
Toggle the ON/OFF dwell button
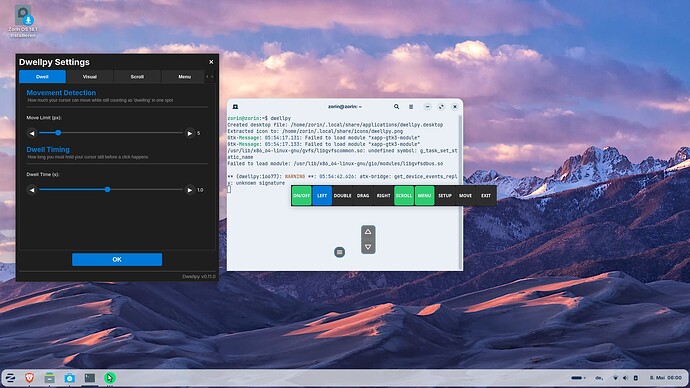(x=301, y=196)
